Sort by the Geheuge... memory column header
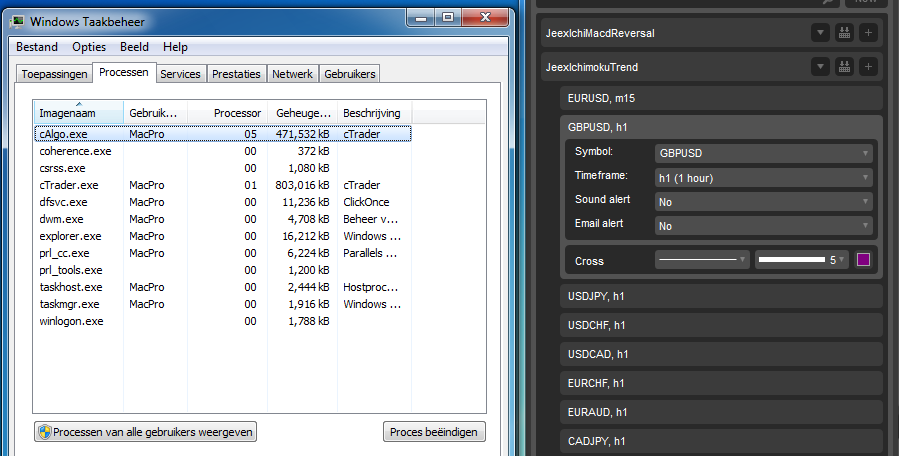 click(x=303, y=112)
